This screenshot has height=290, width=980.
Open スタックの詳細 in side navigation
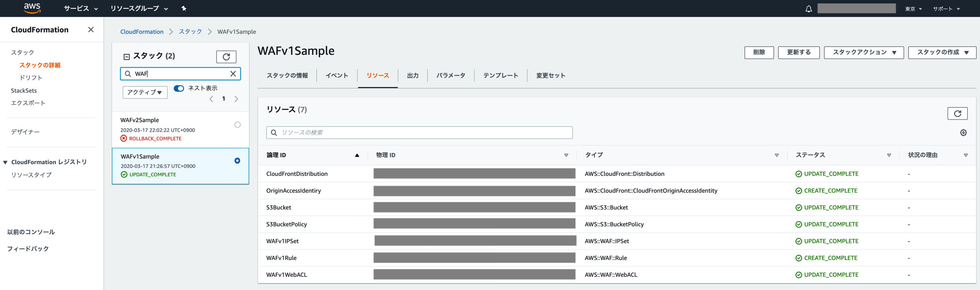click(40, 65)
